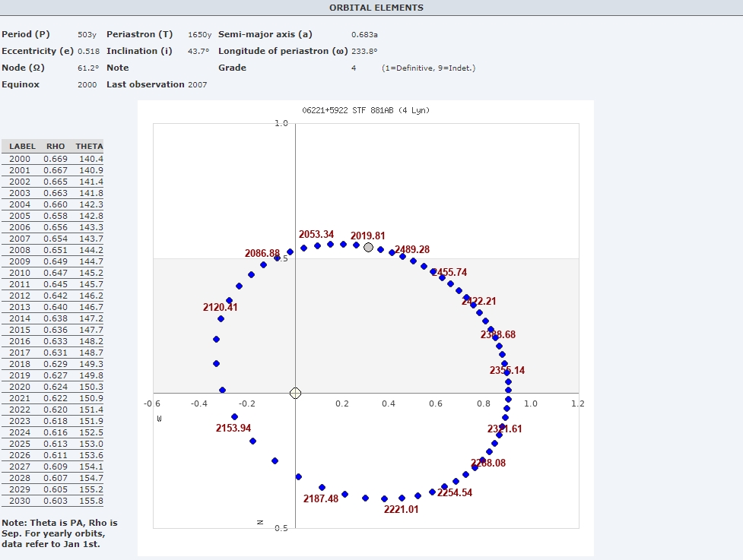This screenshot has height=560, width=743.
Task: Click the chart title STF 881AB (4 Lyn)
Action: click(366, 110)
